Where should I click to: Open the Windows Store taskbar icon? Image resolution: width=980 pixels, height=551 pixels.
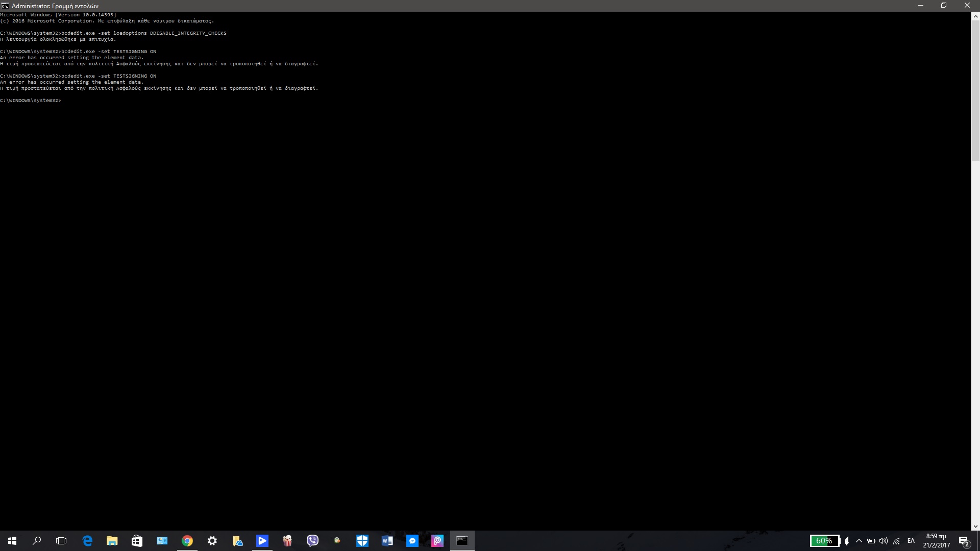(137, 541)
